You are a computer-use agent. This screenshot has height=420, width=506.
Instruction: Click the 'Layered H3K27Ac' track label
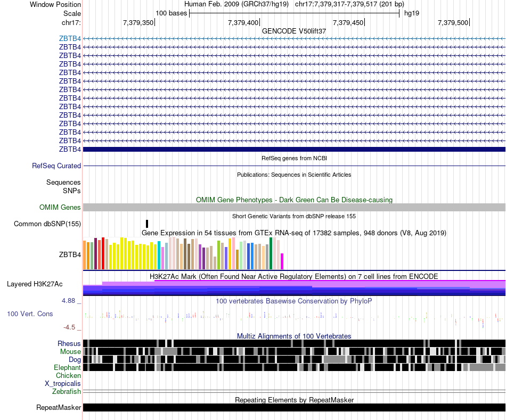pos(35,284)
